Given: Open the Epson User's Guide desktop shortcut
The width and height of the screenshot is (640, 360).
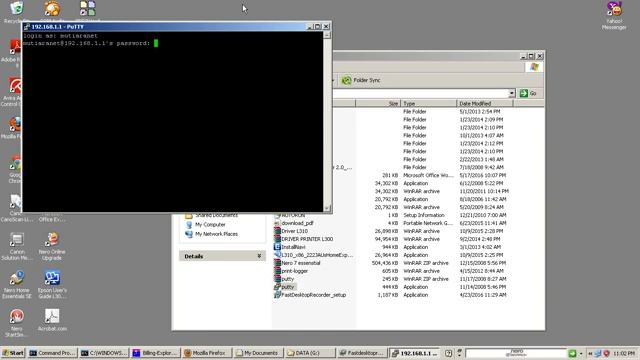Looking at the screenshot, I should [x=52, y=284].
